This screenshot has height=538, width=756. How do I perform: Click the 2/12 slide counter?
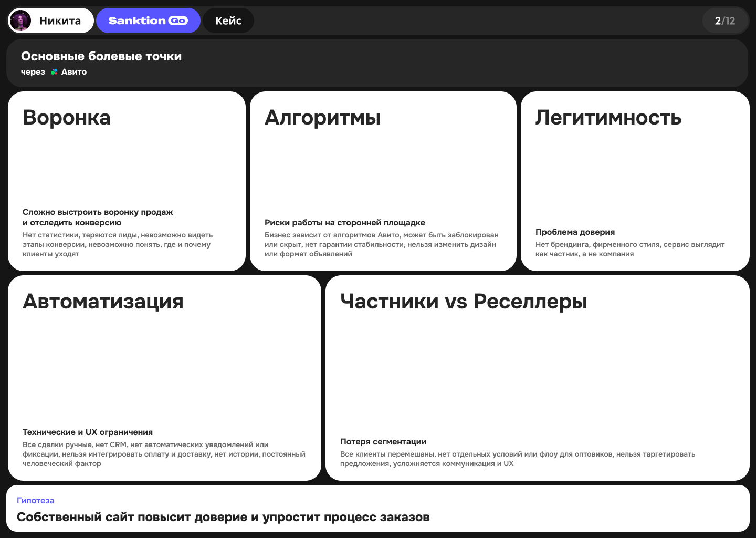pos(726,20)
